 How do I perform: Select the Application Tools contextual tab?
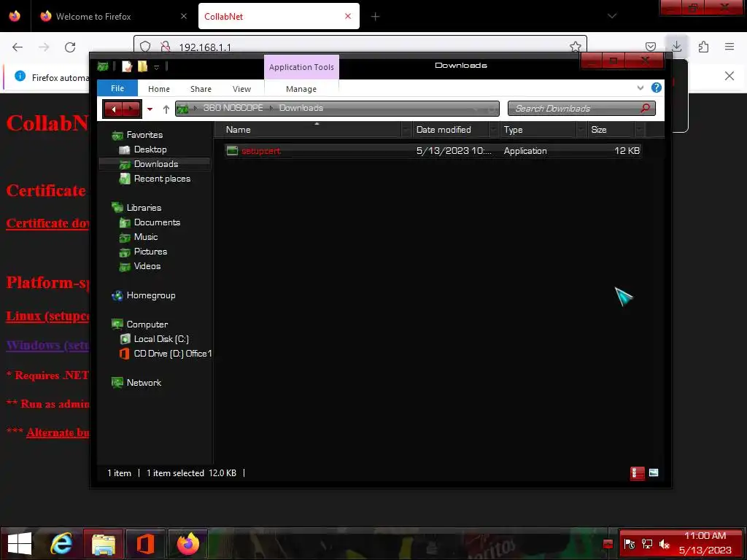click(x=301, y=67)
